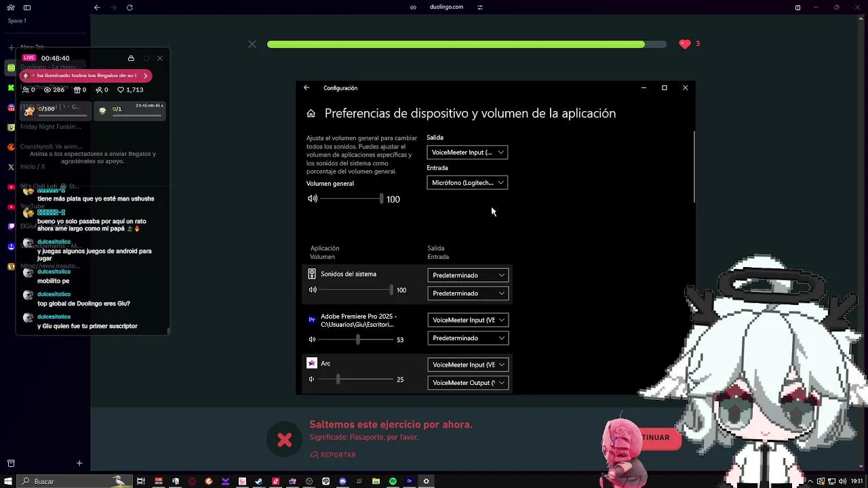Open Adobe Premiere input Predeterminado dropdown
Viewport: 868px width, 488px height.
[468, 338]
